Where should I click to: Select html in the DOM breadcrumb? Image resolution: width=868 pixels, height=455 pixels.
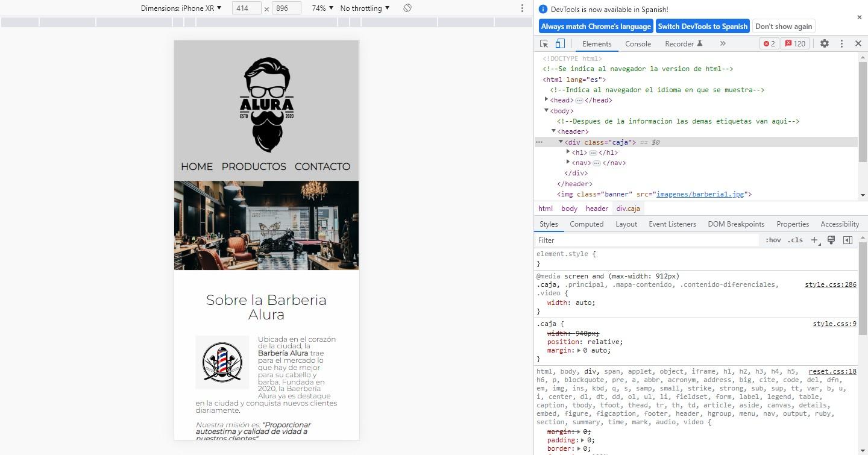(x=545, y=209)
